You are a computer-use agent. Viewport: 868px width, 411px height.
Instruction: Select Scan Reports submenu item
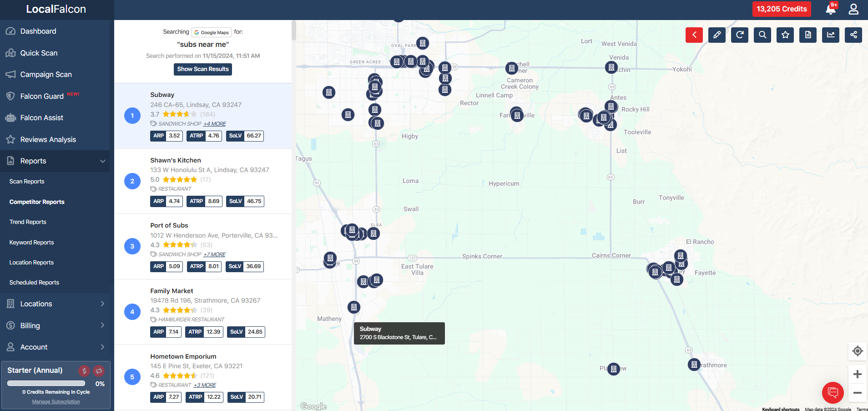27,182
